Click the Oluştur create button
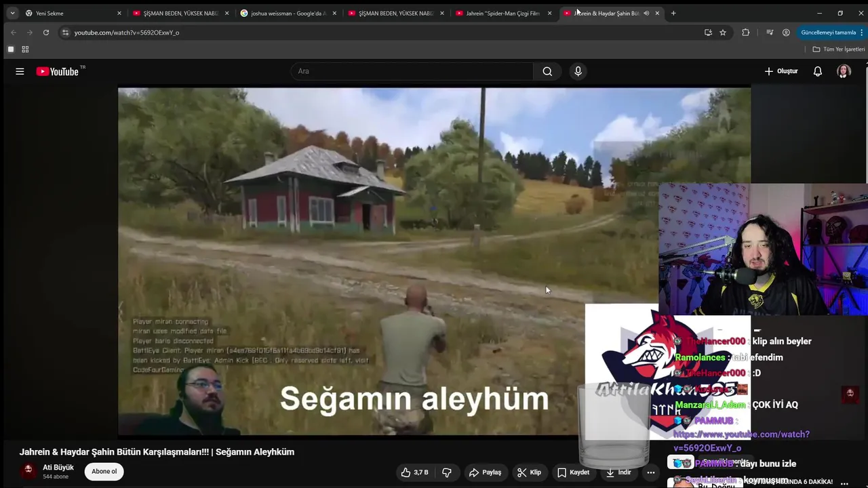868x488 pixels. (x=781, y=71)
